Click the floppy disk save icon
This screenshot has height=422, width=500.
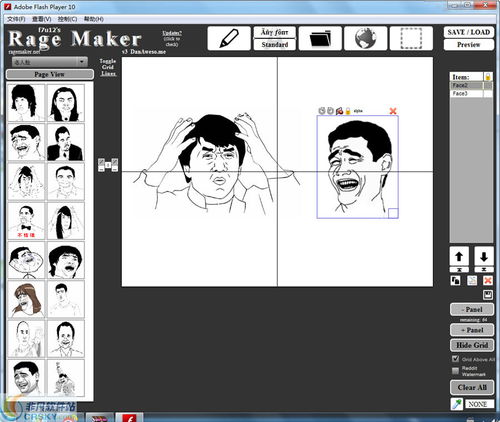[488, 295]
